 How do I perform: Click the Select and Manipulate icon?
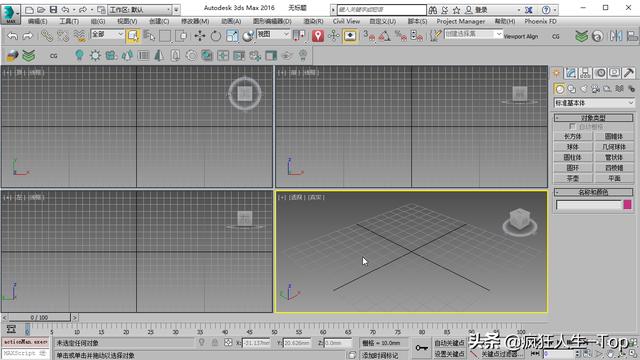pos(333,36)
